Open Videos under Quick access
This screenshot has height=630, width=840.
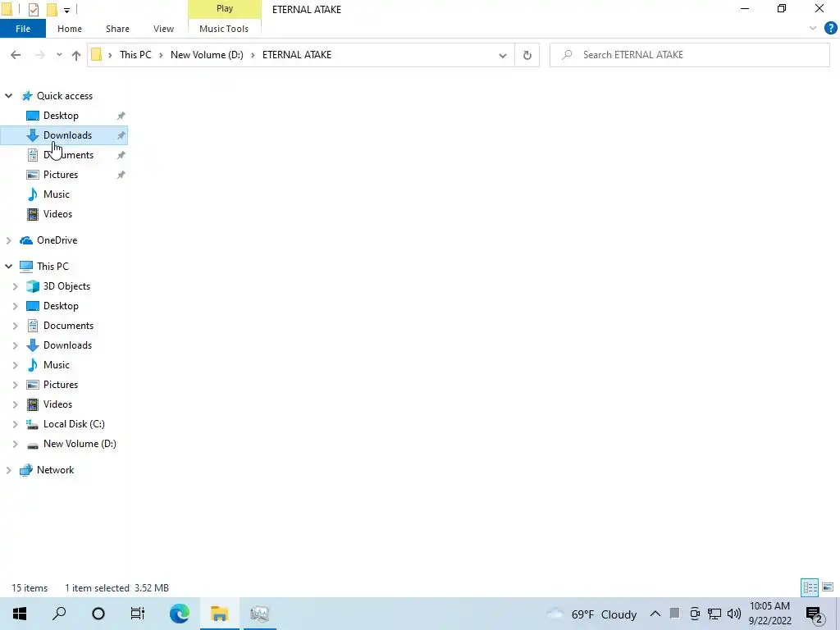(x=57, y=214)
